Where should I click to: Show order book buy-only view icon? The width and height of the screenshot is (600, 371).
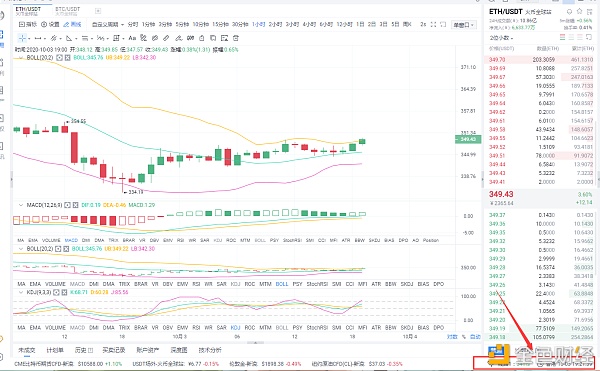click(571, 37)
